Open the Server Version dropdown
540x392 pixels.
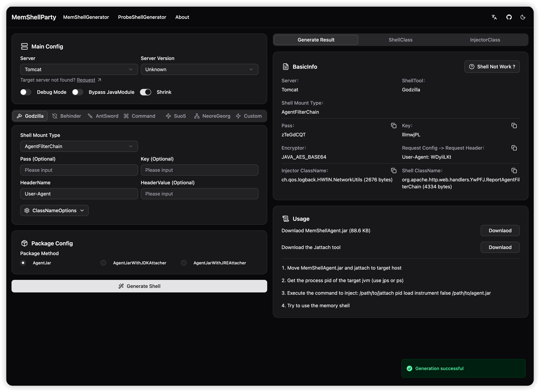point(199,69)
